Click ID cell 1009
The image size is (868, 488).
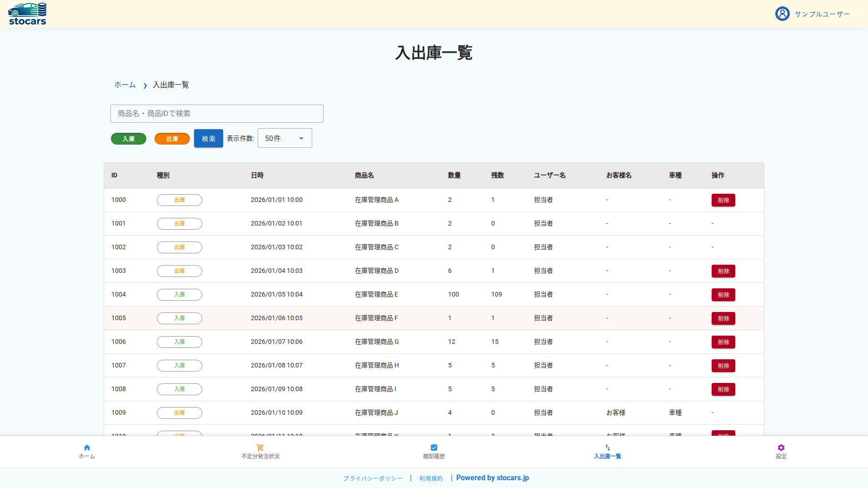click(x=119, y=413)
